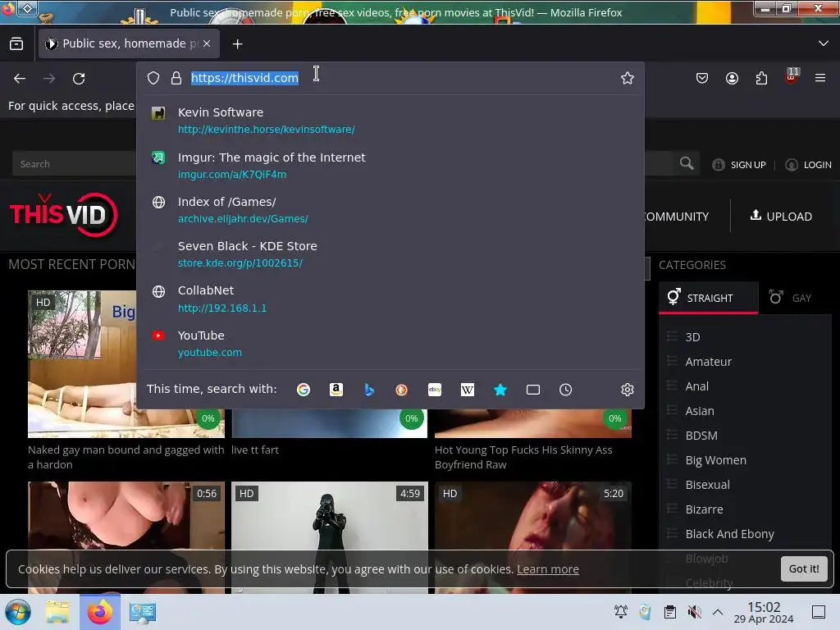The image size is (840, 630).
Task: Expand hidden system tray icons arrow
Action: pos(718,612)
